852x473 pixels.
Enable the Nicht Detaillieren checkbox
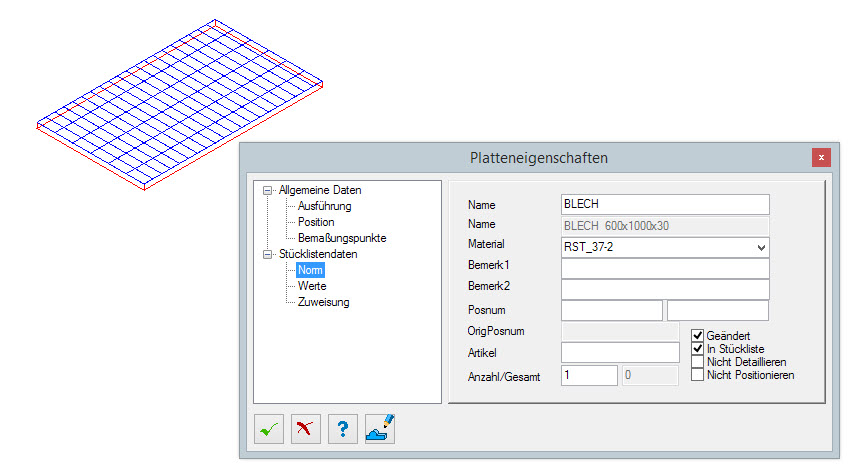[698, 362]
